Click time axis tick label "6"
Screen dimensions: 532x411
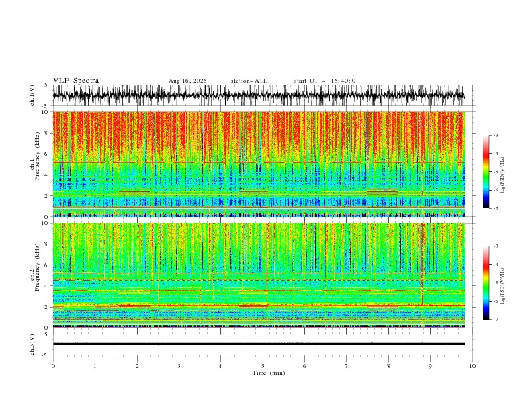304,366
